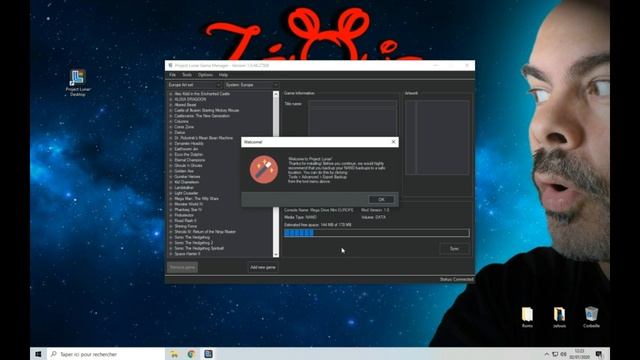Click the Sync button
The width and height of the screenshot is (640, 360).
tap(454, 249)
